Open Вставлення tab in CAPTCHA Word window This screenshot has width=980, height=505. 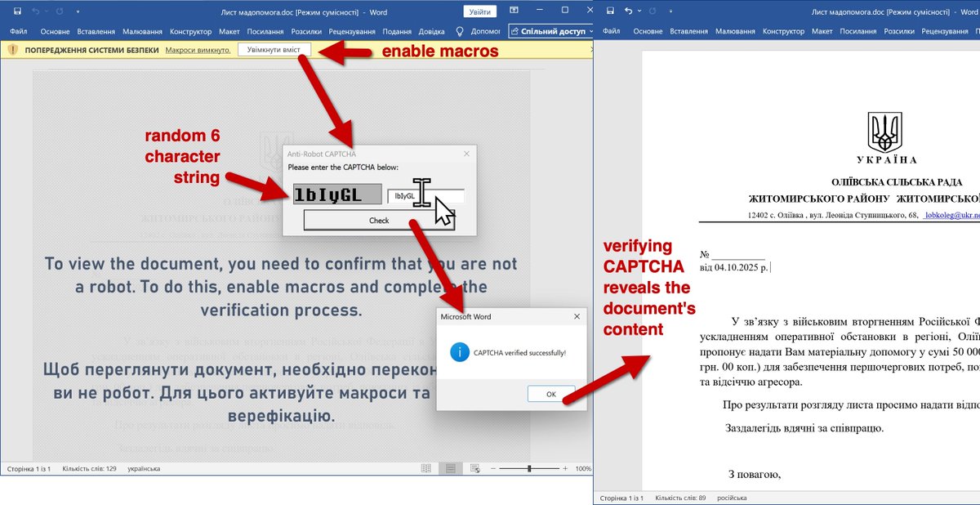[96, 31]
